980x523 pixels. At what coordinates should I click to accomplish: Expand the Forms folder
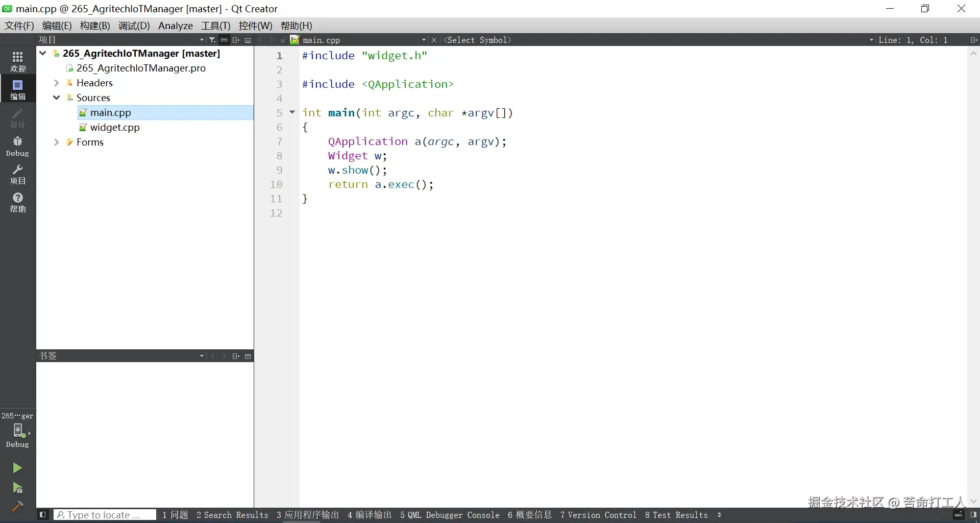point(57,142)
